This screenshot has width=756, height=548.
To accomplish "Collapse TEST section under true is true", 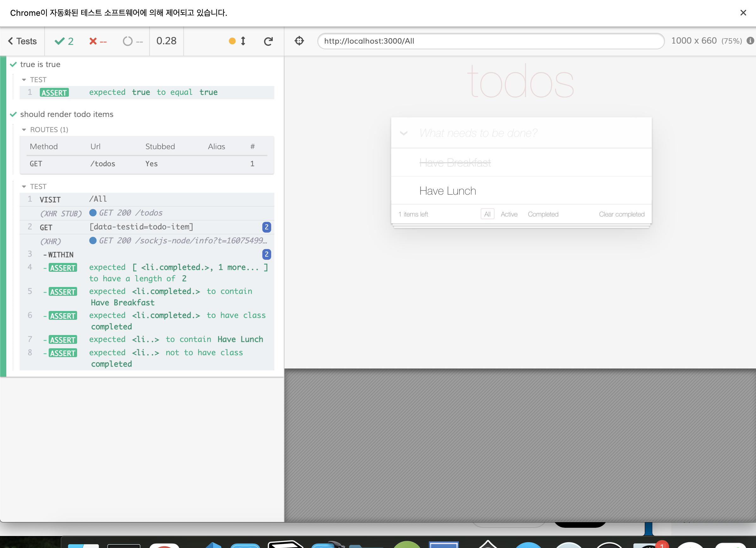I will pos(24,80).
